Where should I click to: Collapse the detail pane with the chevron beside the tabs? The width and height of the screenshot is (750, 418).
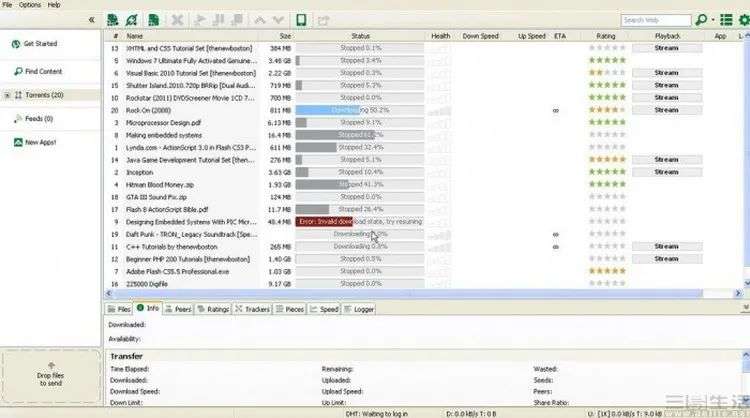pyautogui.click(x=745, y=308)
